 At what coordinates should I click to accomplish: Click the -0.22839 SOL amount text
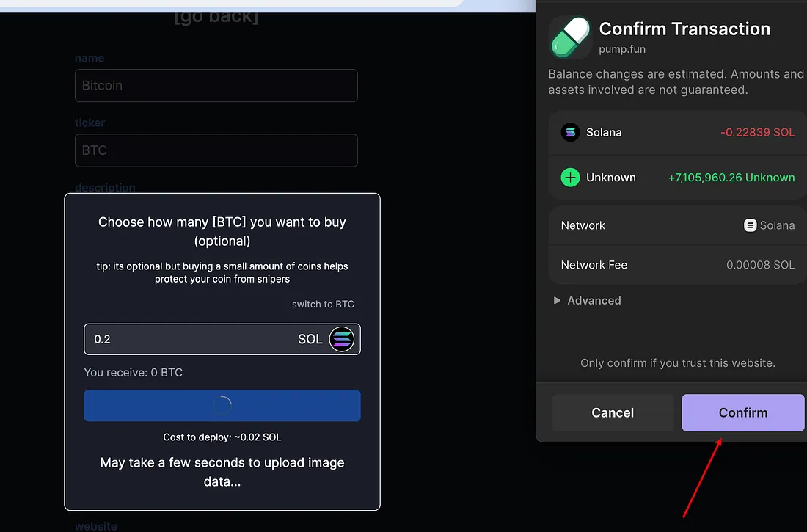pos(757,132)
